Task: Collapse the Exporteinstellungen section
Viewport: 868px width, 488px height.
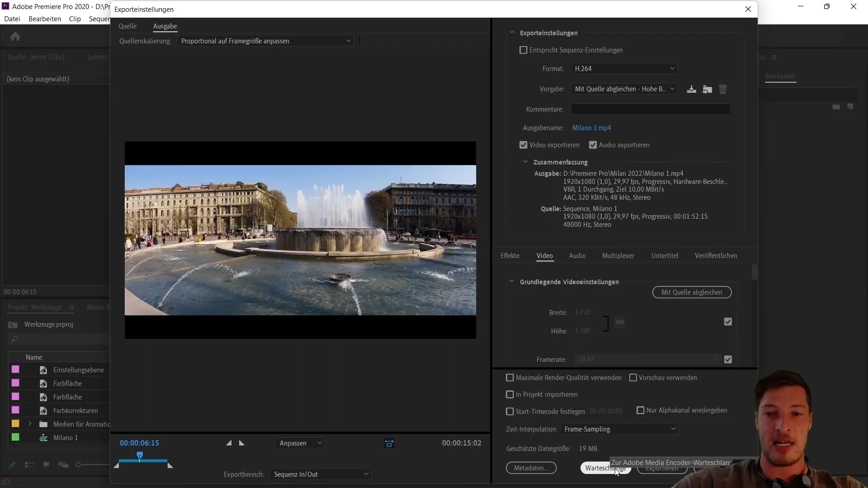Action: 512,33
